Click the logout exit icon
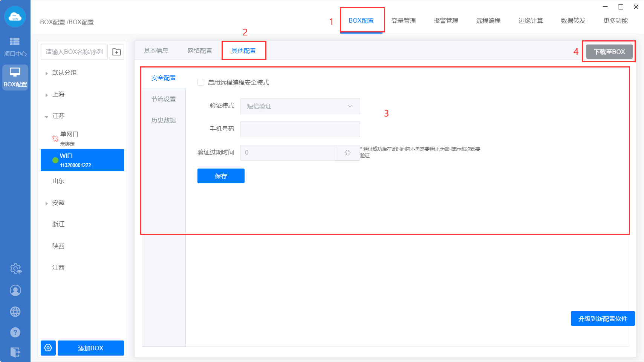 coord(15,352)
